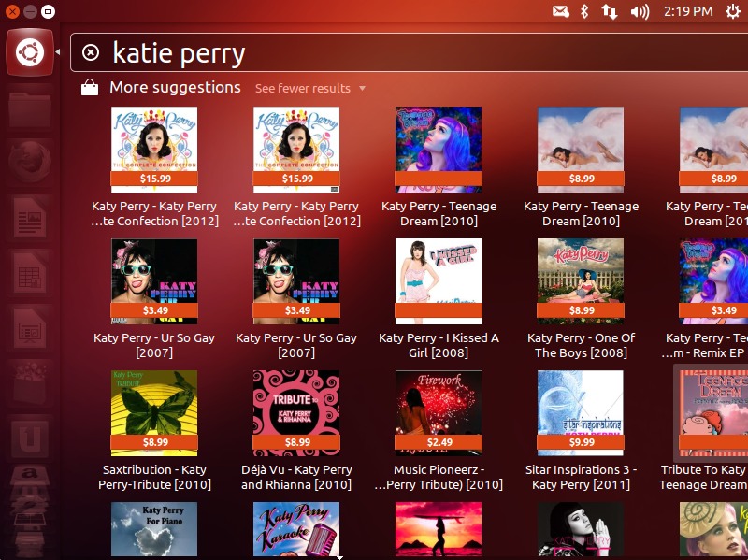Screen dimensions: 748x560
Task: Launch Firefox from the launcher
Action: tap(30, 161)
